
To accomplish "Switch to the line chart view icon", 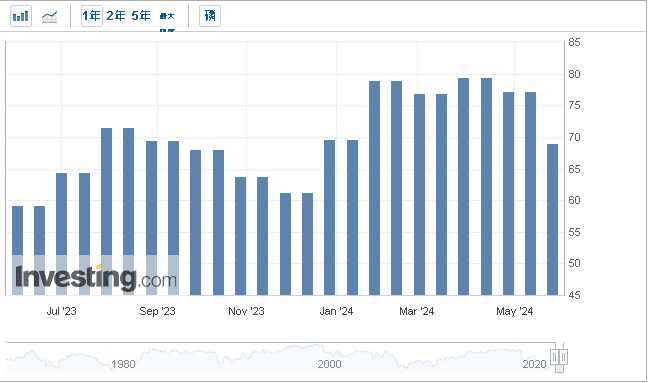I will (x=50, y=17).
